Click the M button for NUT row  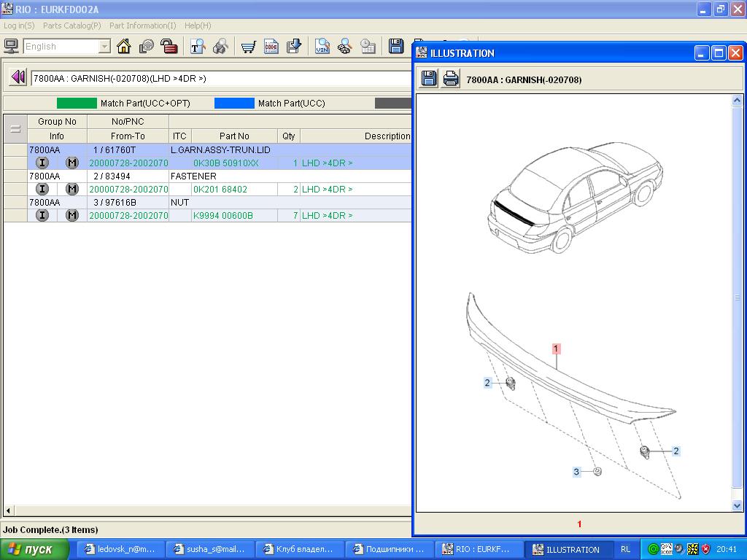click(71, 215)
